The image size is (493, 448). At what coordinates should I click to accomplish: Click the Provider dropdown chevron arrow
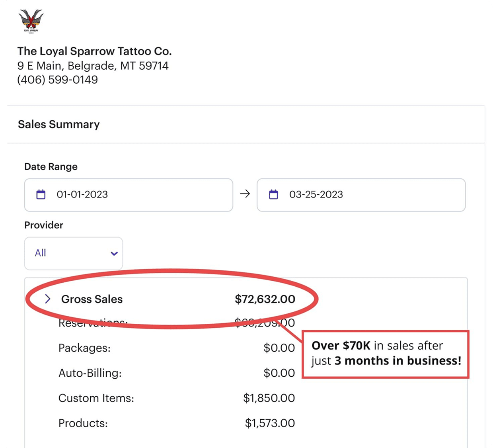click(x=114, y=254)
